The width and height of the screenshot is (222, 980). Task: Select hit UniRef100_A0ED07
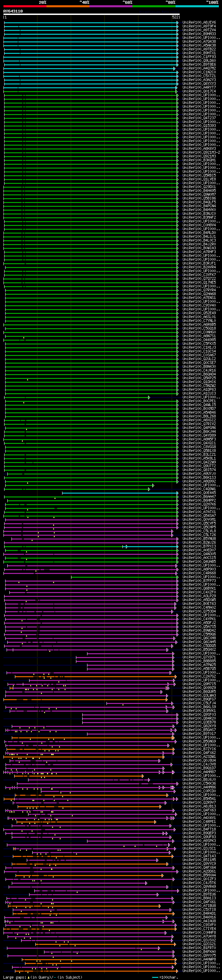pos(199,550)
